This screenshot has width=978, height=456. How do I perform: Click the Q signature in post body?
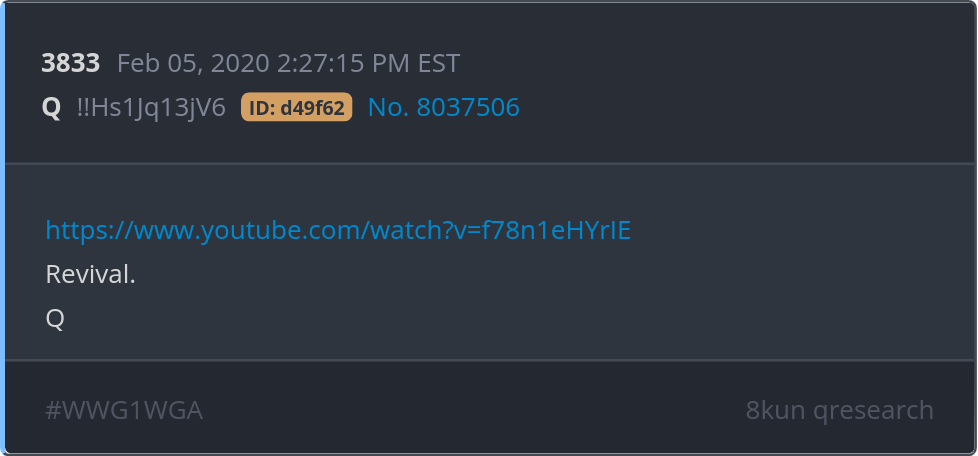[55, 319]
